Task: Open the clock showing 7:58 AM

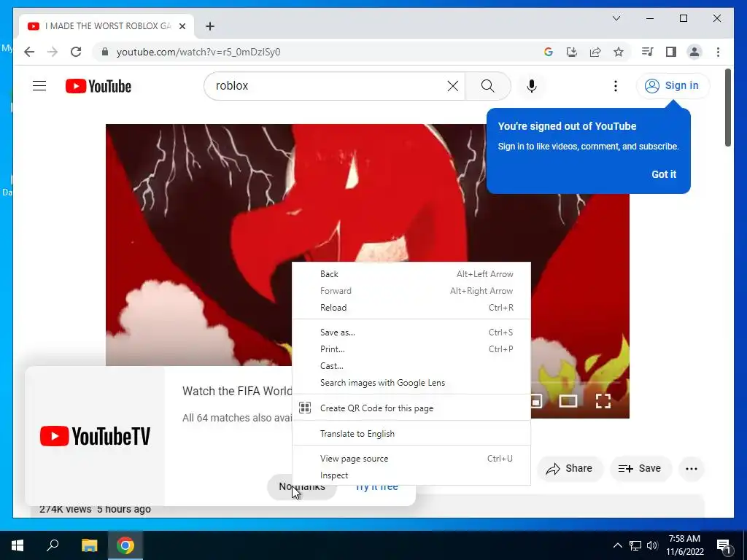Action: 684,545
